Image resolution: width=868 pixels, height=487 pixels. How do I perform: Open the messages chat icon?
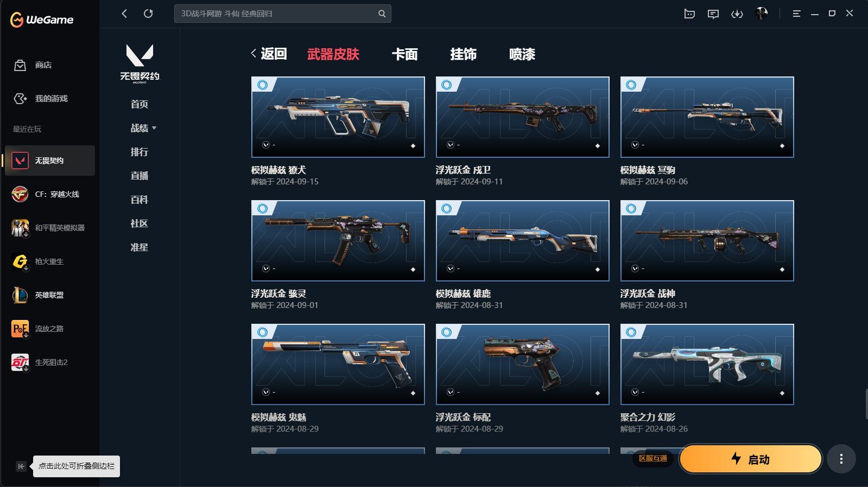click(x=713, y=14)
